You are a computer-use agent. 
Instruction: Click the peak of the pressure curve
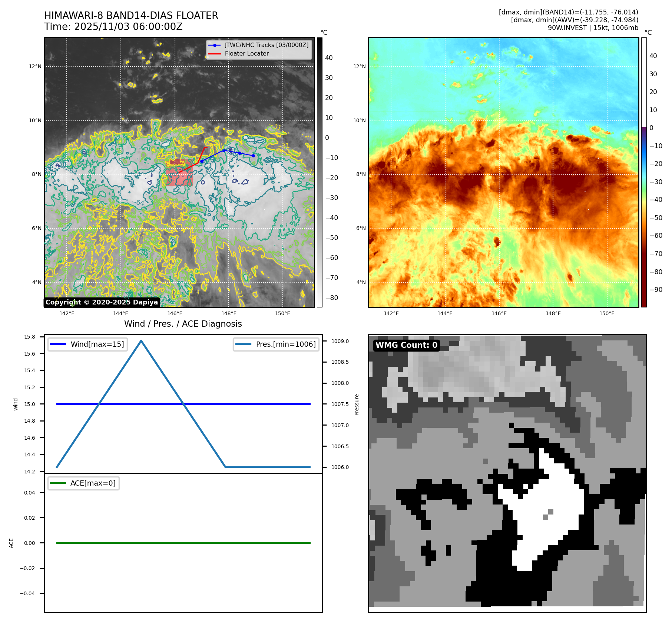[141, 341]
